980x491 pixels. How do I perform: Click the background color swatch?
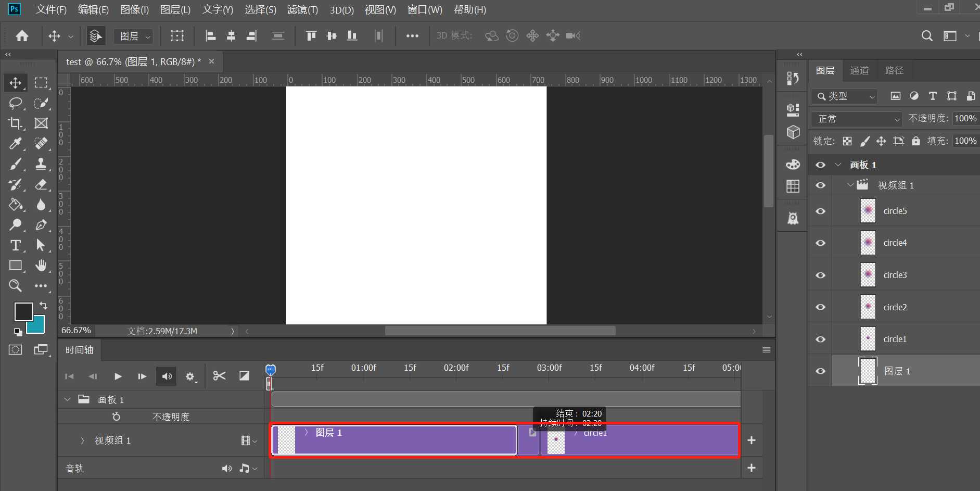click(39, 327)
